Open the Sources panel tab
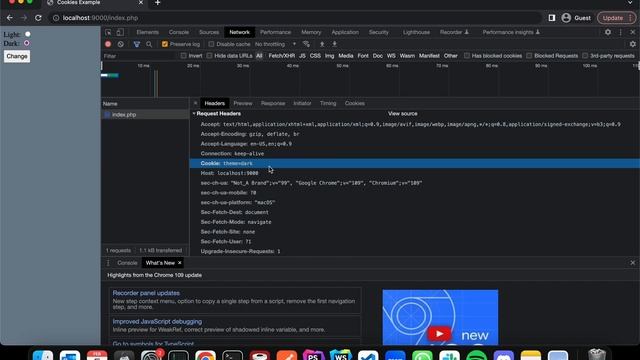The width and height of the screenshot is (640, 360). tap(209, 32)
